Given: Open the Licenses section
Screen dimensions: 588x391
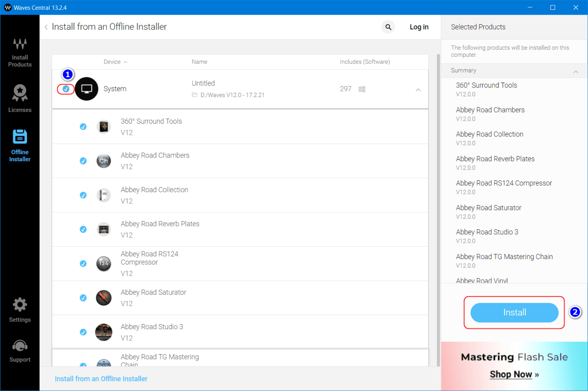Looking at the screenshot, I should coord(20,98).
